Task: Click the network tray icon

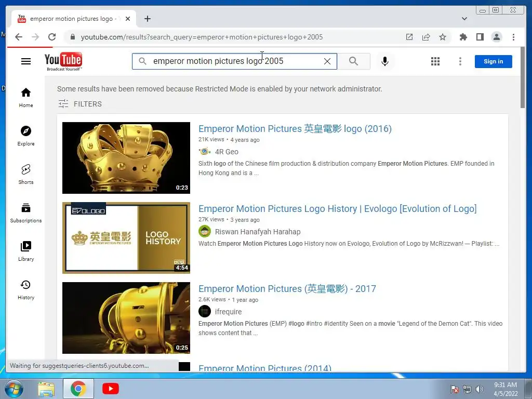Action: (x=467, y=389)
